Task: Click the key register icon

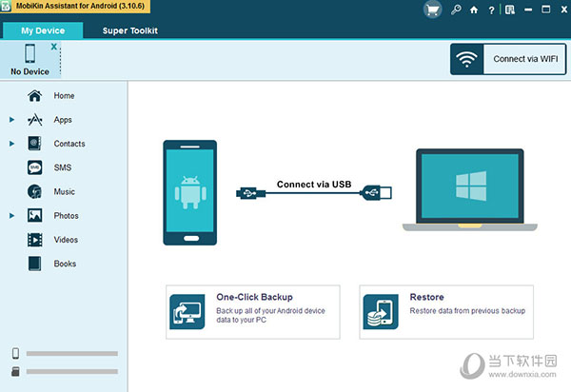Action: pyautogui.click(x=456, y=10)
